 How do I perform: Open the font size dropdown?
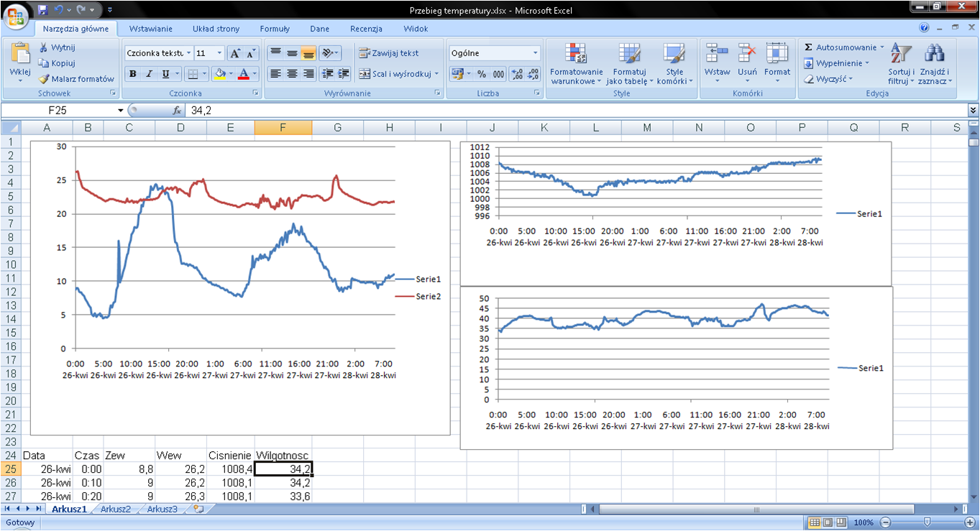220,53
